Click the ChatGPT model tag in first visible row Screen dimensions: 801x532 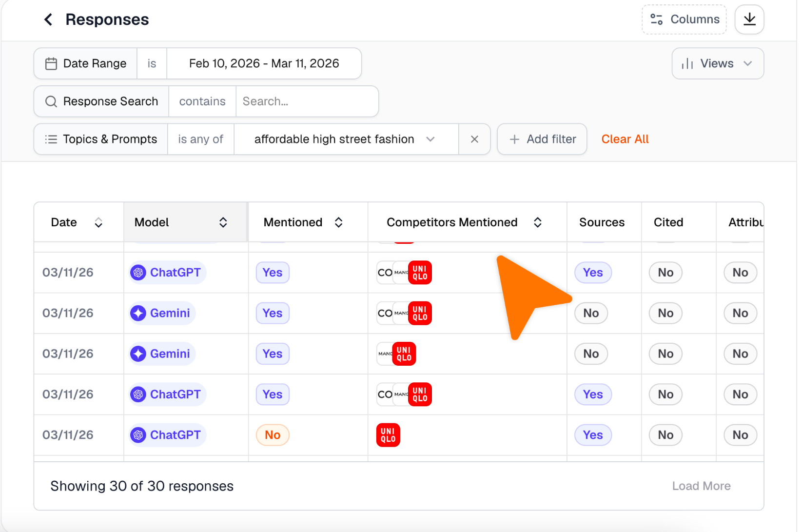point(168,273)
